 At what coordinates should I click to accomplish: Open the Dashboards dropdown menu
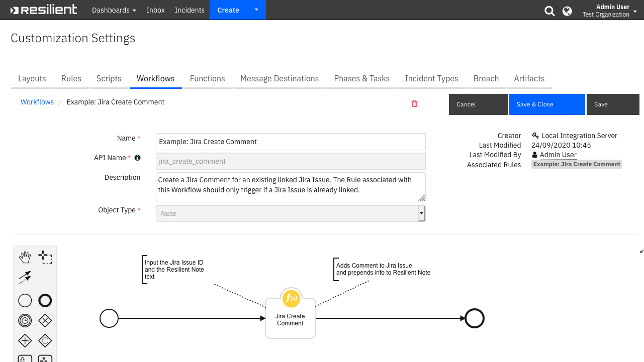(114, 10)
